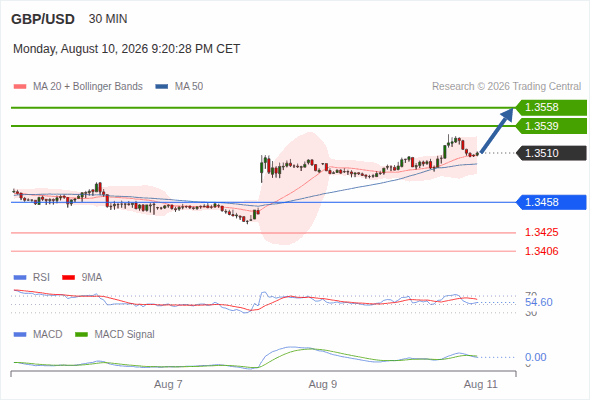Click the MACD blue legend swatch
Viewport: 590px width, 400px height.
tap(20, 335)
